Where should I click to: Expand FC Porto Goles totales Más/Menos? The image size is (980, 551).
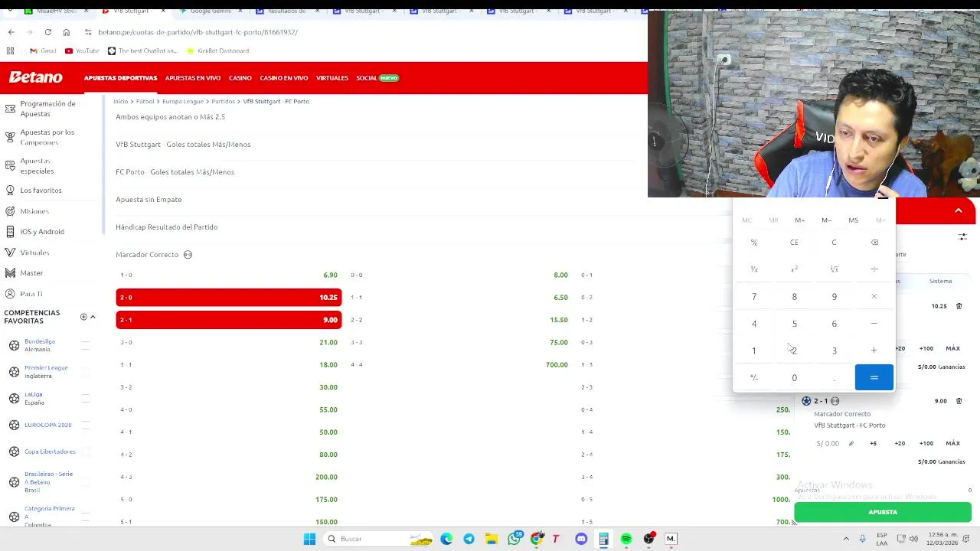tap(175, 172)
